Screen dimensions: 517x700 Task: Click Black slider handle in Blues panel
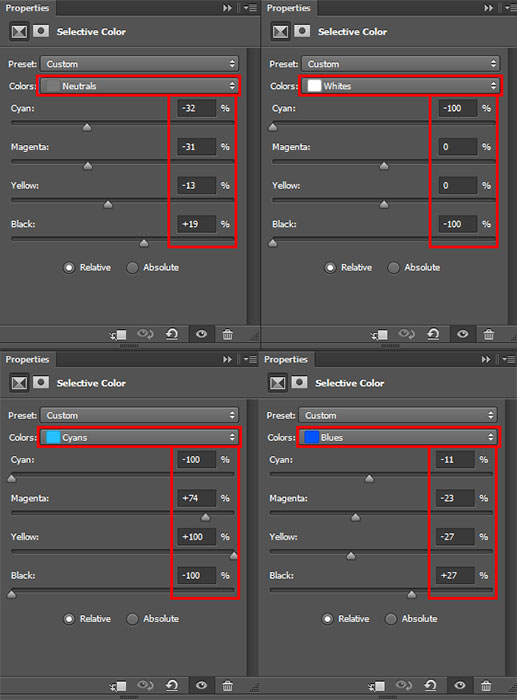click(x=412, y=594)
